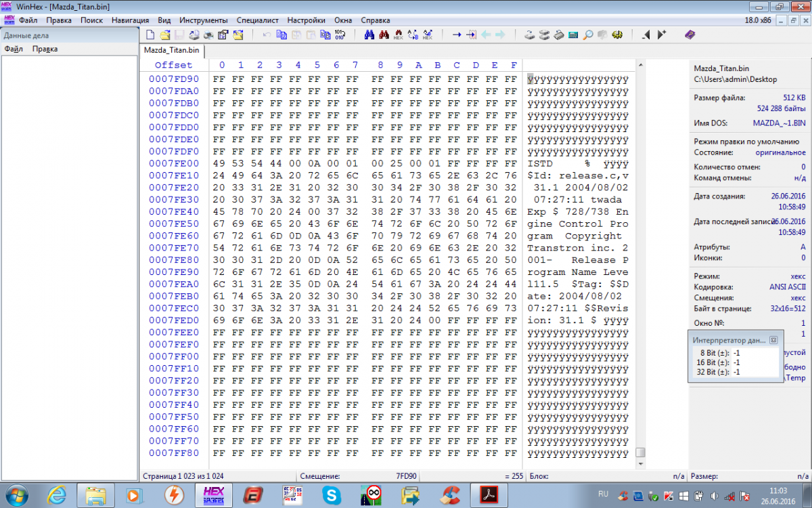
Task: Select the Mazda_Titan.bin file tab
Action: coord(172,50)
